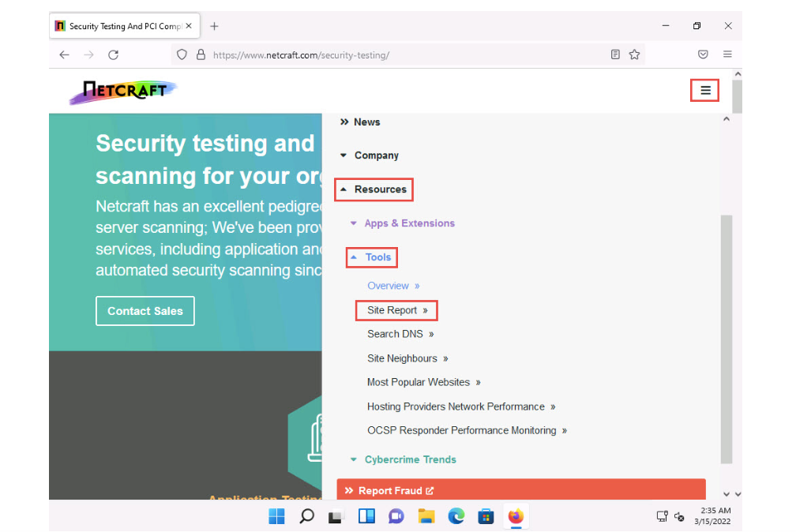Click the Report Fraud button
Image resolution: width=796 pixels, height=532 pixels.
521,489
